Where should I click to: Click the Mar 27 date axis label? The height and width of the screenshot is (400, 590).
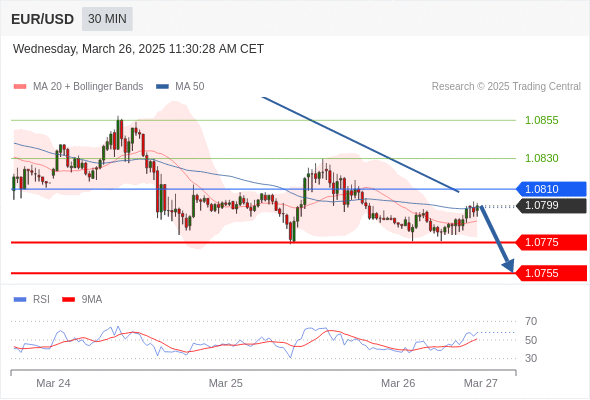481,383
